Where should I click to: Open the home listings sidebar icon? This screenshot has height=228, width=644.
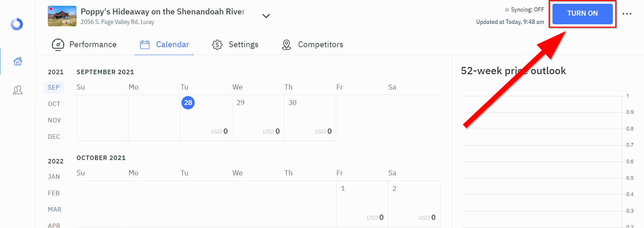18,61
